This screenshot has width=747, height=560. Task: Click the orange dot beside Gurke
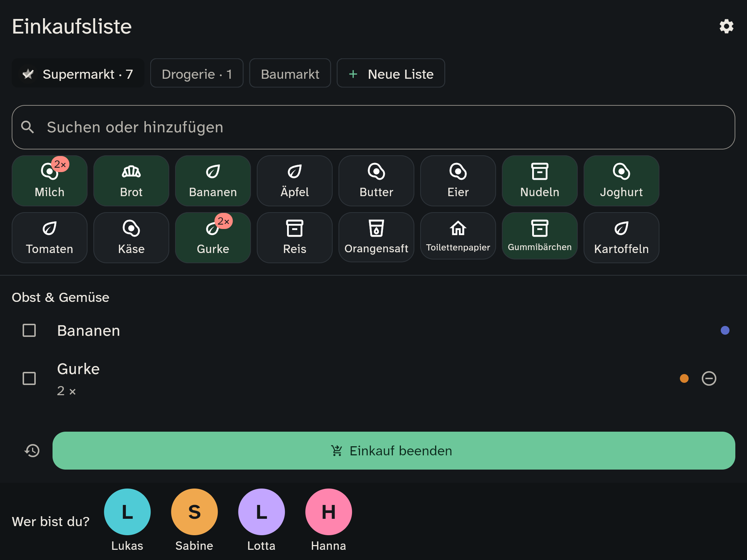(x=684, y=378)
